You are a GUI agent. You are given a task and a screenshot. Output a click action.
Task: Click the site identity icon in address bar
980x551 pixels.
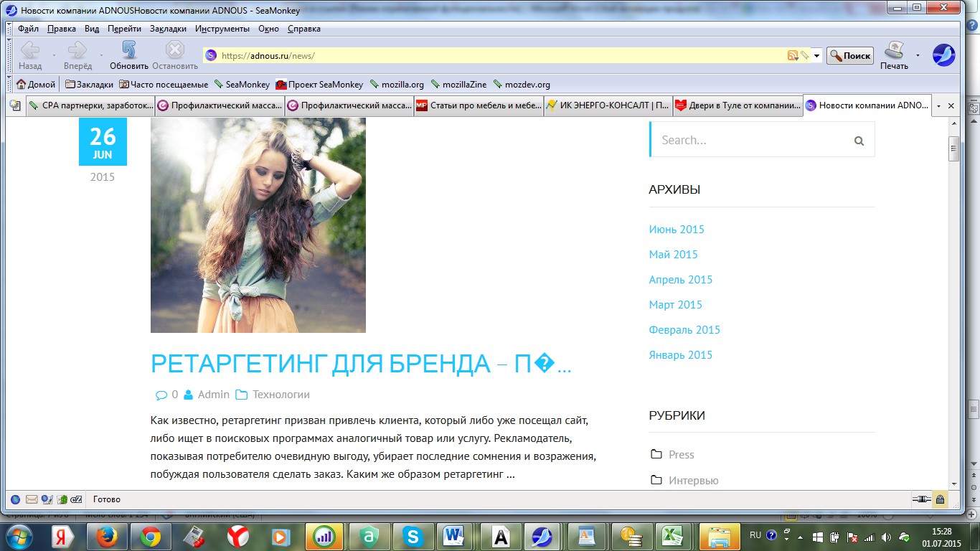[x=211, y=55]
